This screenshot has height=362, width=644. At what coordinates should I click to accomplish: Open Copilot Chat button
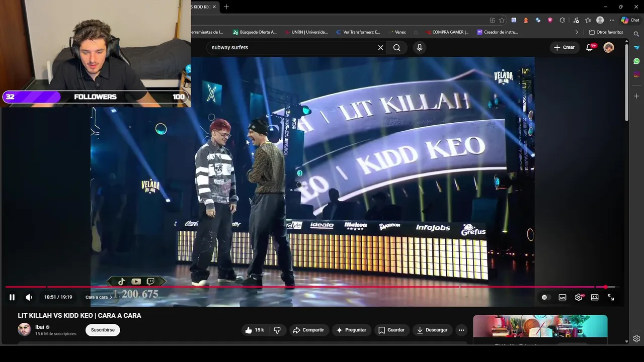coord(630,20)
